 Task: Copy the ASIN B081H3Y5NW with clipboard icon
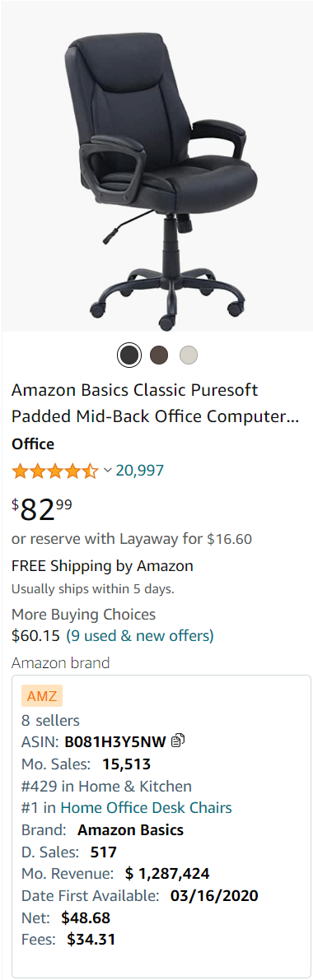tap(178, 741)
